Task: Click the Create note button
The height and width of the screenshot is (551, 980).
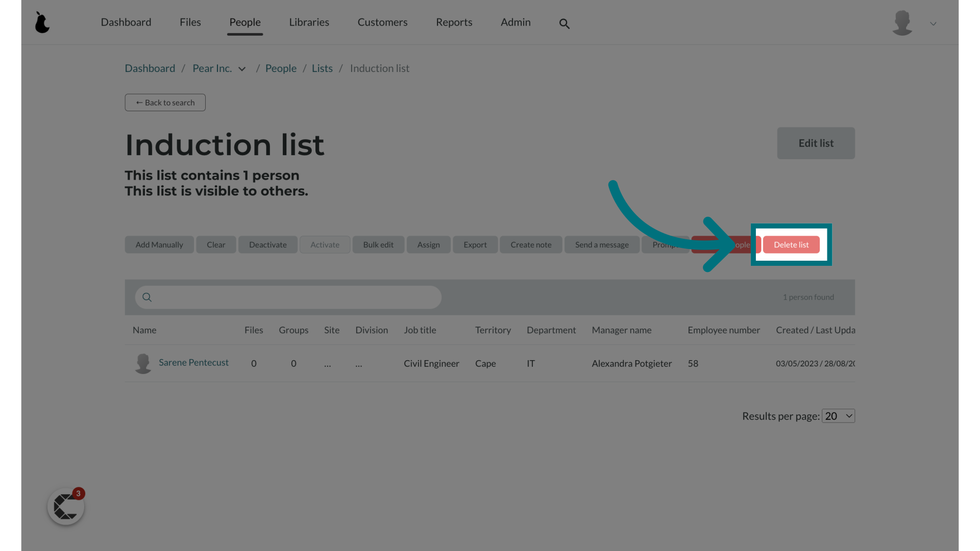Action: click(531, 245)
